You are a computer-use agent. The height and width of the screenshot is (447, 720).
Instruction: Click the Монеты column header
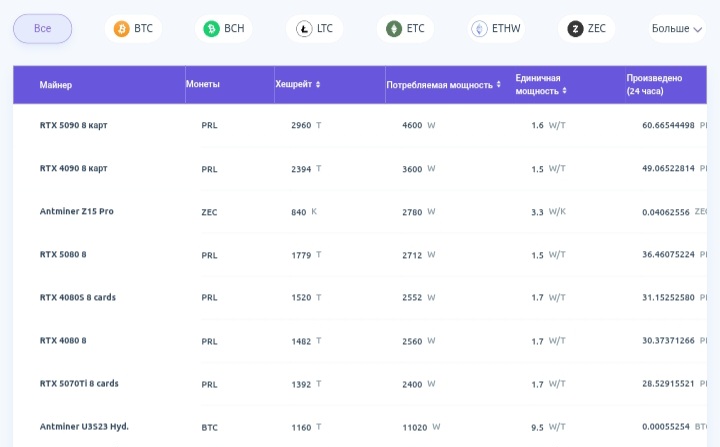pyautogui.click(x=202, y=84)
